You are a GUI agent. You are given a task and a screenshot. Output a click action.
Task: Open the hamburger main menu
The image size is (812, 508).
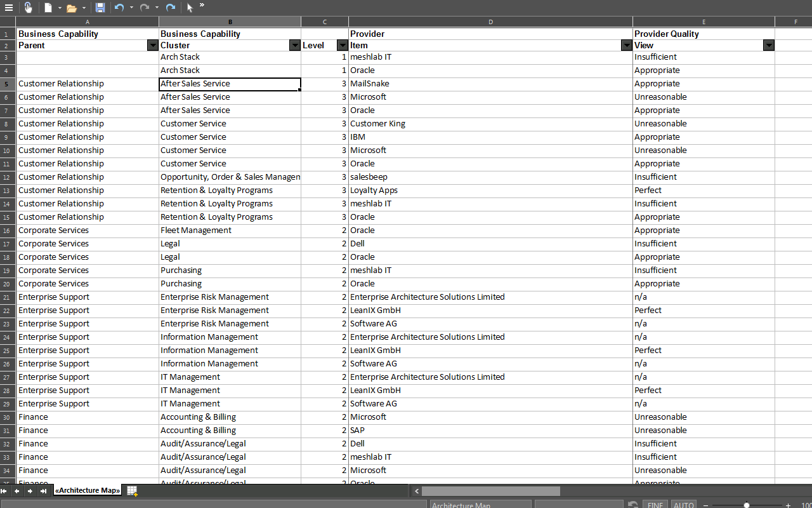point(9,8)
